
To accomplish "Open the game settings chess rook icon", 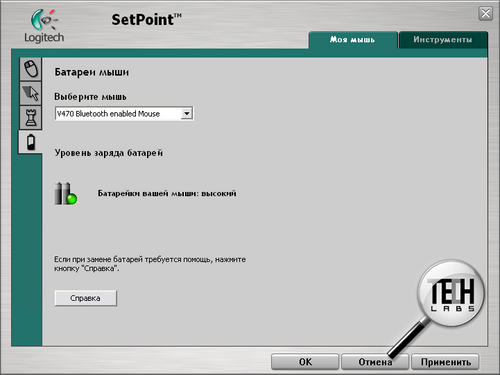I will (31, 117).
